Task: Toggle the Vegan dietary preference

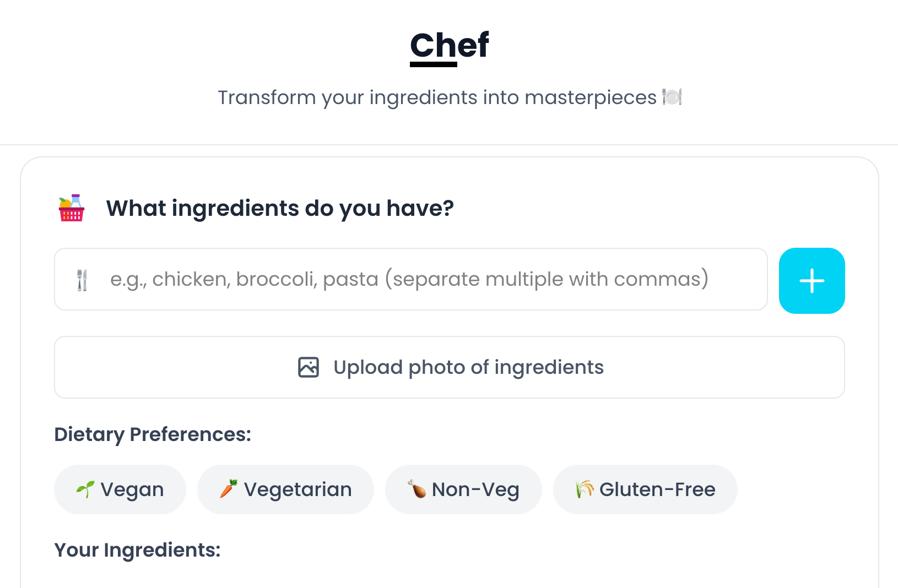Action: click(132, 489)
